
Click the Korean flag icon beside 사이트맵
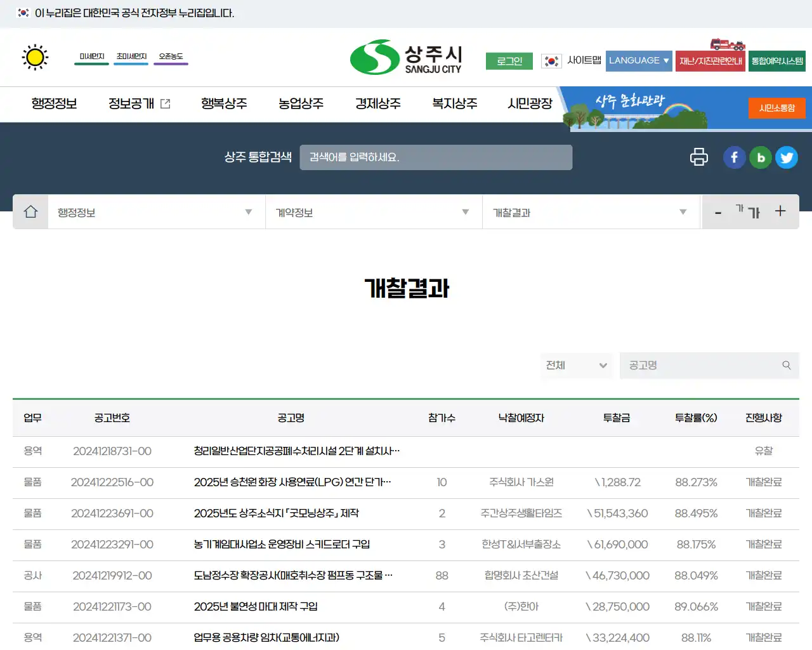pos(551,61)
